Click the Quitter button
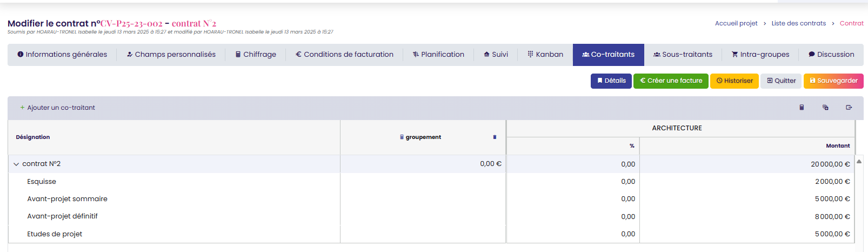The height and width of the screenshot is (252, 868). [x=780, y=81]
